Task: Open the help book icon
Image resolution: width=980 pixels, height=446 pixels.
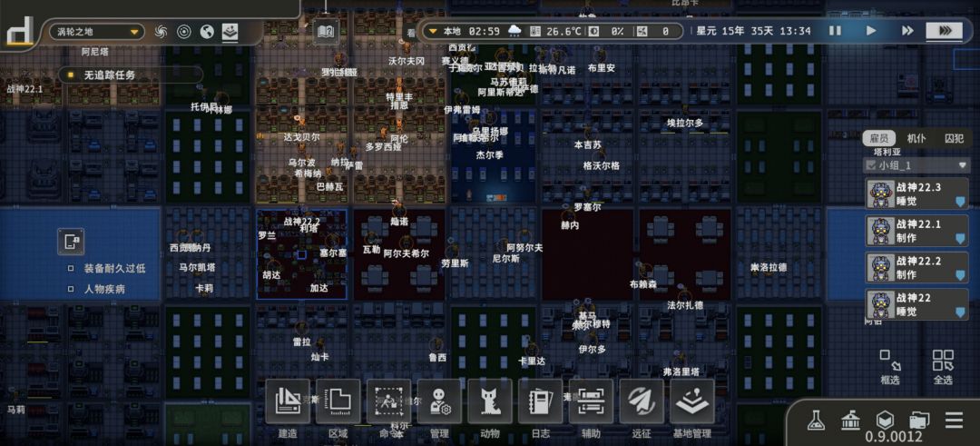Action: pos(326,31)
